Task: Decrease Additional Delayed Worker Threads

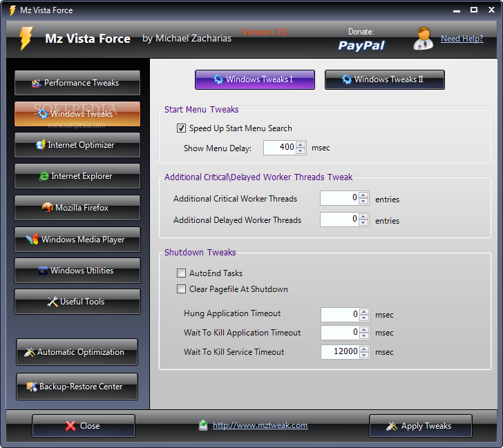Action: pyautogui.click(x=363, y=223)
